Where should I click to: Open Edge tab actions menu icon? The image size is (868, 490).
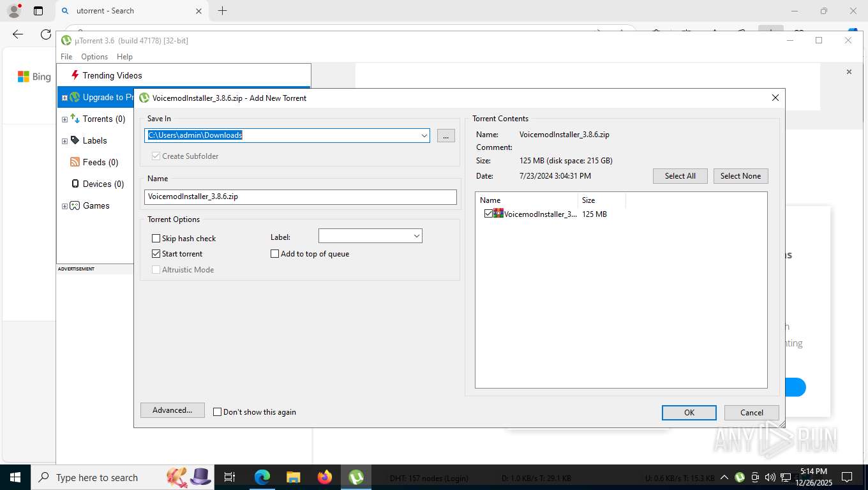tap(38, 11)
